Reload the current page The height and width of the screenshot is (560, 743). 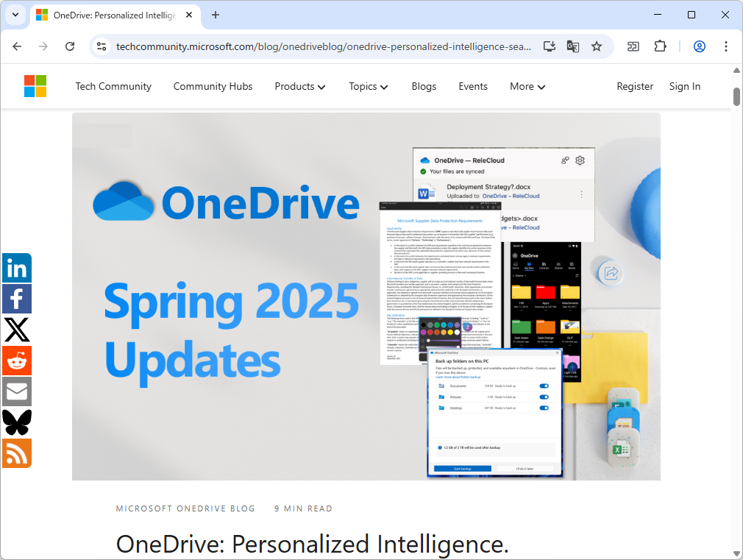click(x=70, y=46)
